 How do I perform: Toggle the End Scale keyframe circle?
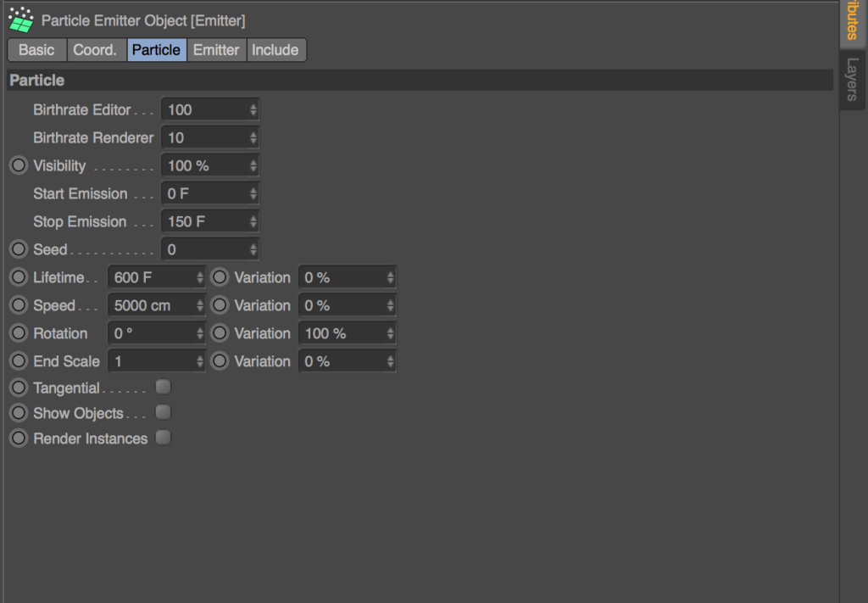19,361
